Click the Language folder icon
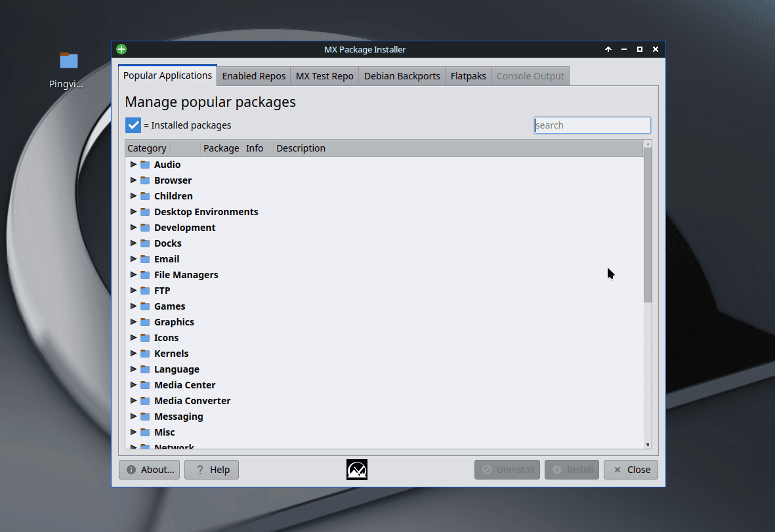This screenshot has height=532, width=775. [145, 369]
